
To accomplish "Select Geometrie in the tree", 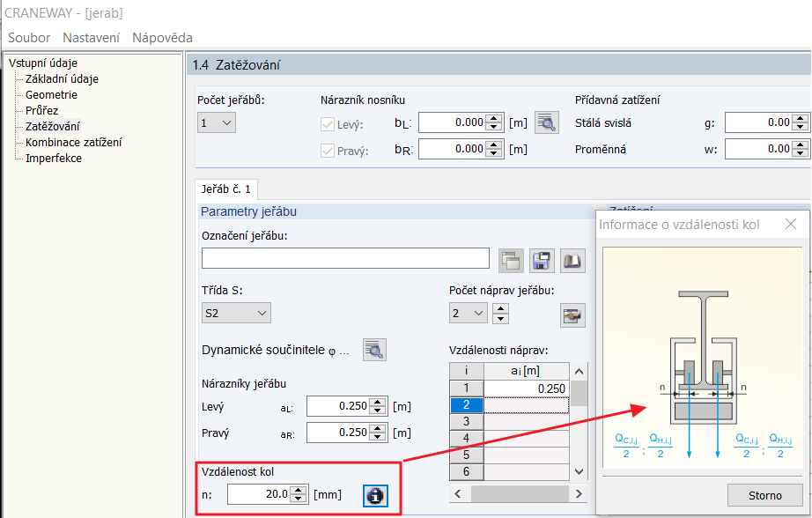I will (x=51, y=95).
